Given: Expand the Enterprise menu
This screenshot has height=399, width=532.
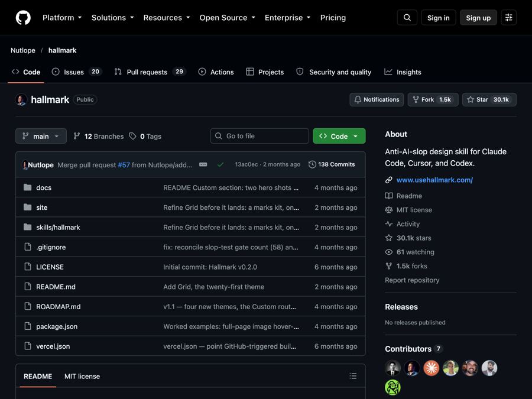Looking at the screenshot, I should pyautogui.click(x=288, y=18).
